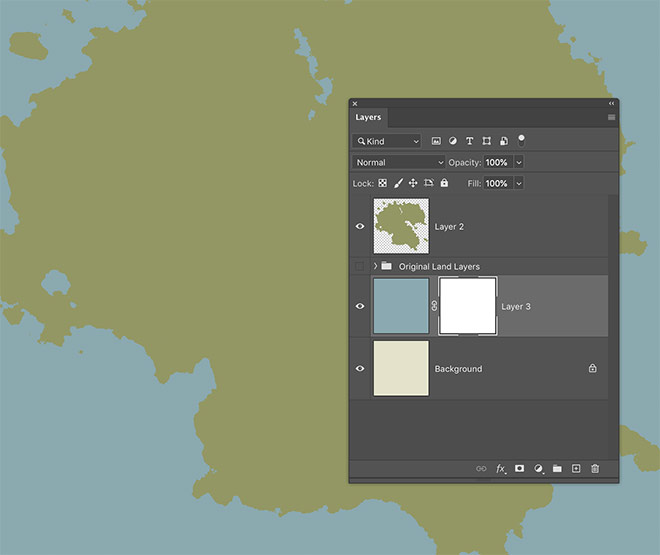Open the Kind filter dropdown
The image size is (660, 555).
click(387, 142)
